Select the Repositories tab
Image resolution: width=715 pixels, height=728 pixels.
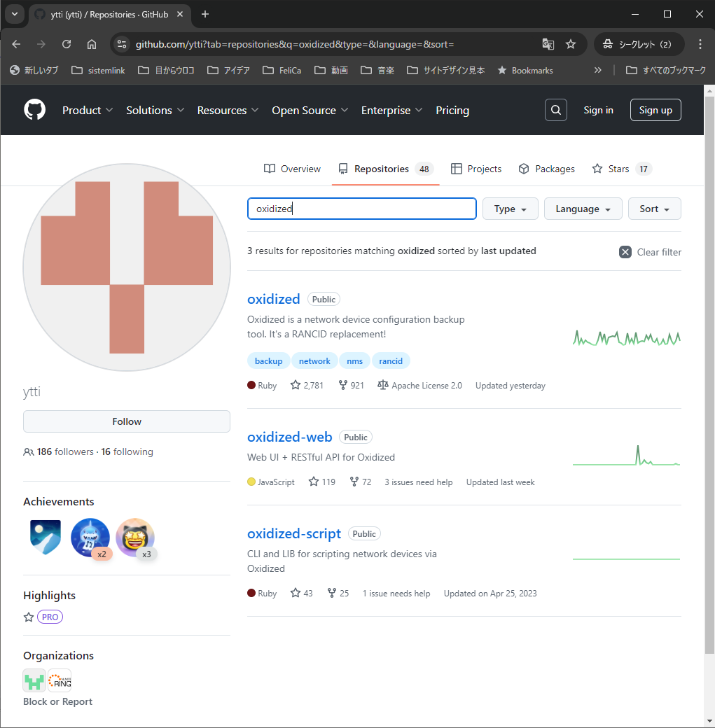pos(386,169)
